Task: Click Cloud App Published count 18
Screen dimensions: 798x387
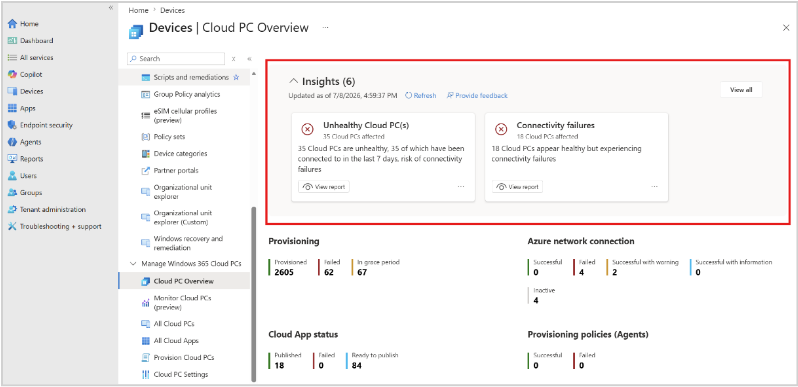Action: point(279,365)
